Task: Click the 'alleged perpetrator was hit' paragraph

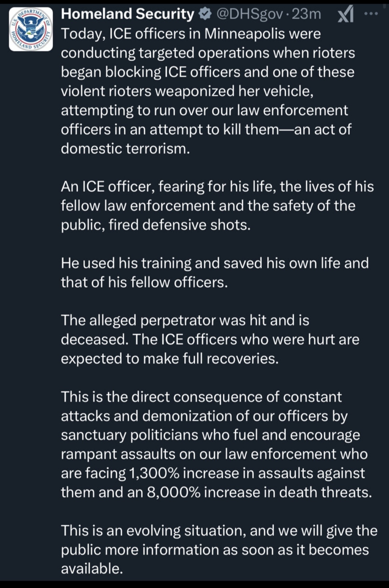Action: point(210,339)
